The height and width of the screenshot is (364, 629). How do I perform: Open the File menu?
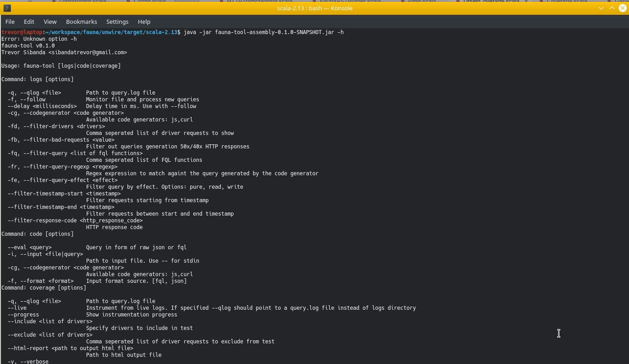coord(10,22)
